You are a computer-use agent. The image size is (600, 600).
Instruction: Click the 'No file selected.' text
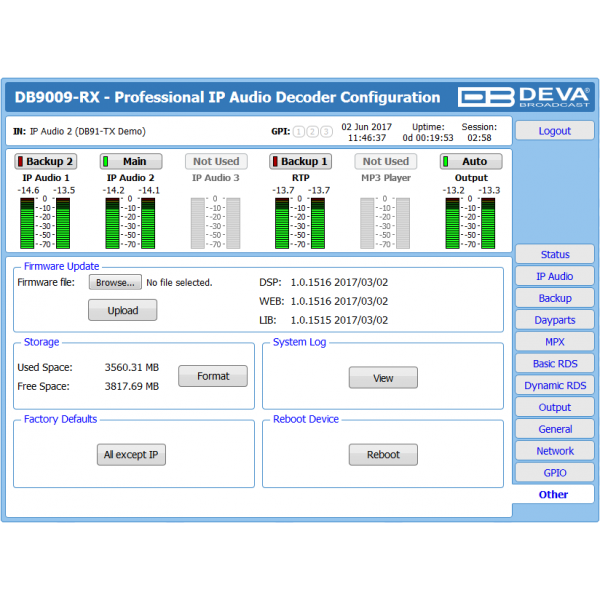[179, 283]
